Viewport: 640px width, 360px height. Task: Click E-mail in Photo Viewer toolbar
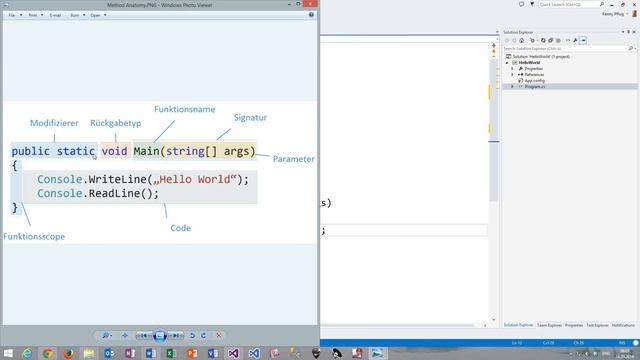[56, 15]
